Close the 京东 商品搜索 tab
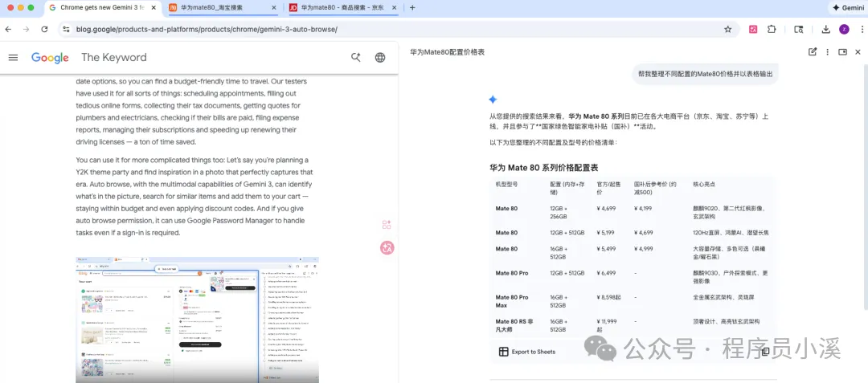The width and height of the screenshot is (868, 383). pos(394,8)
